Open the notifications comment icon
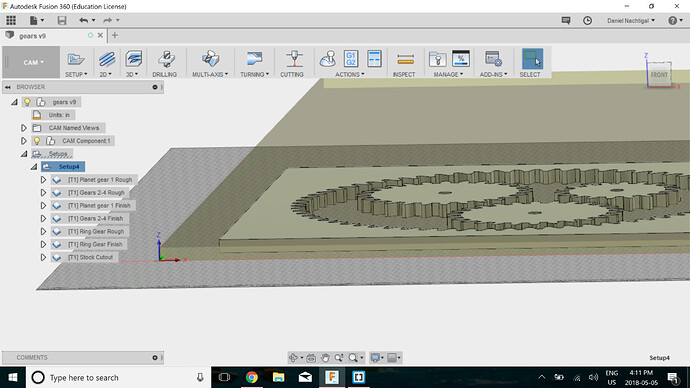This screenshot has height=388, width=690. [566, 21]
